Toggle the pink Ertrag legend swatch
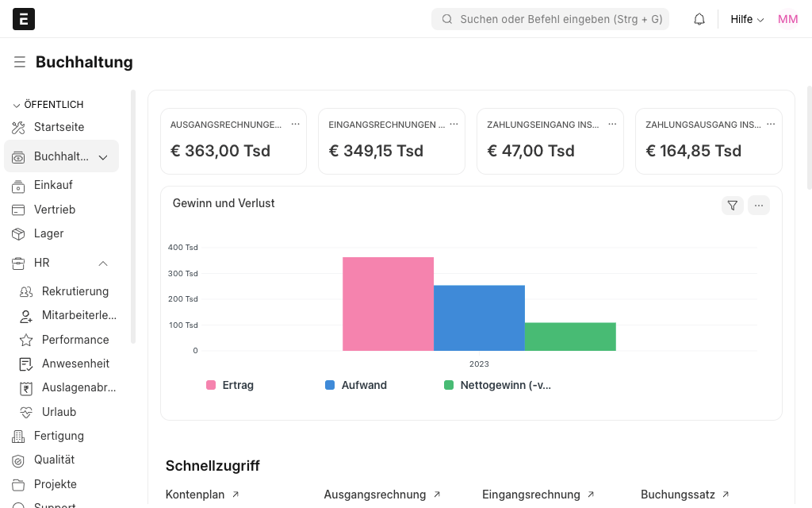Viewport: 812px width, 508px height. click(x=211, y=385)
